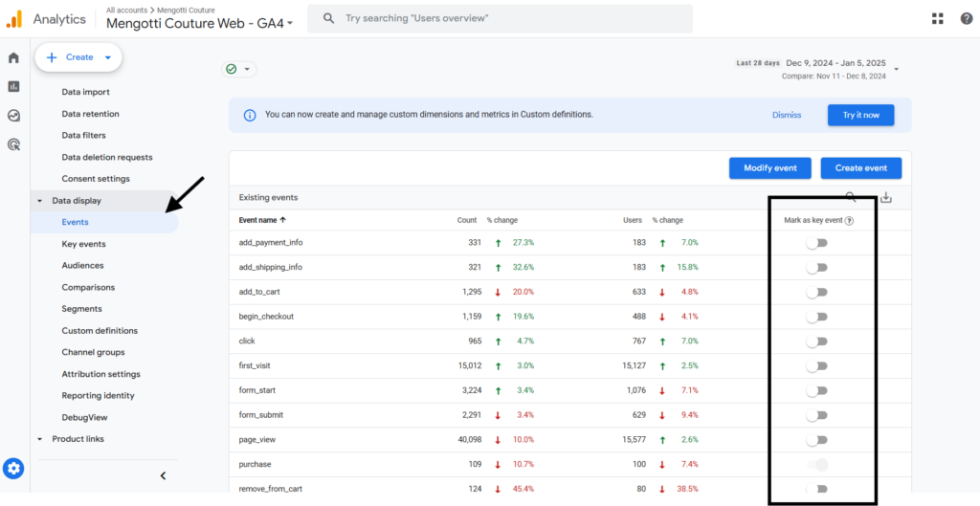Select Data filters in sidebar

(84, 135)
